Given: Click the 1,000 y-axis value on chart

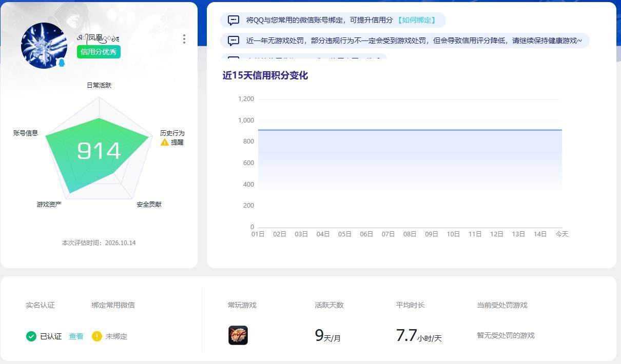Looking at the screenshot, I should (x=246, y=120).
